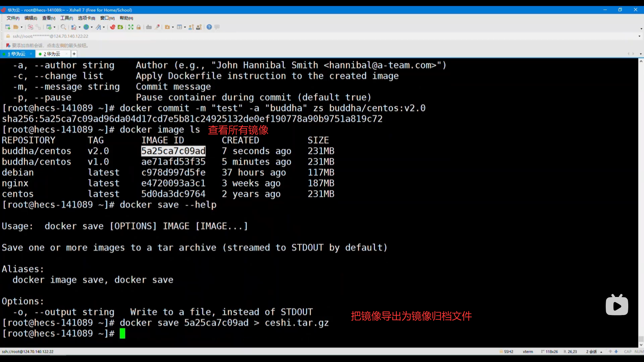This screenshot has height=362, width=644.
Task: Open the 工具(T) menu
Action: pyautogui.click(x=66, y=18)
